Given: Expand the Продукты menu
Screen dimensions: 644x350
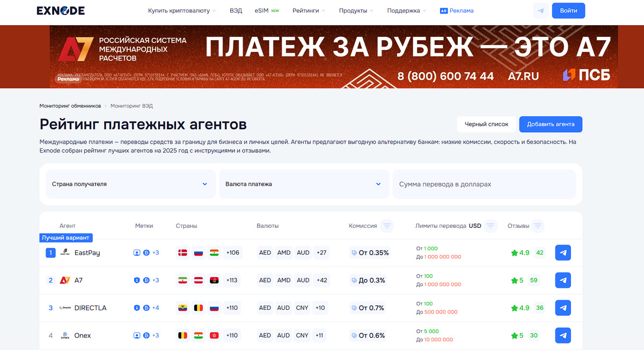Looking at the screenshot, I should pos(356,11).
